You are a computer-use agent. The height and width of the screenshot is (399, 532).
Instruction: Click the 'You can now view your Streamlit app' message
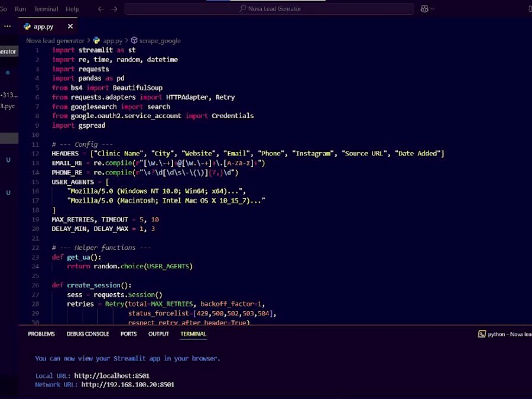(x=128, y=359)
